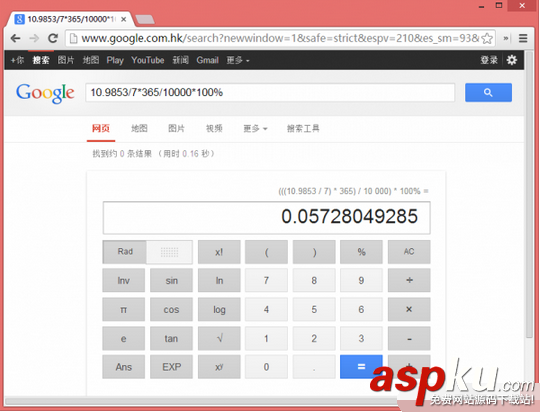
Task: Open 图片 in the Google top bar
Action: (x=66, y=60)
